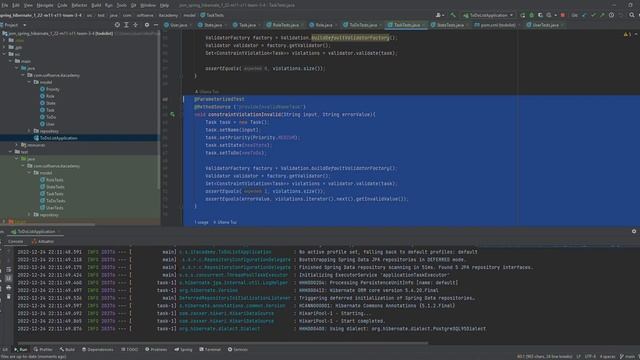Select ToDoListApplication in project tree

tap(56, 138)
